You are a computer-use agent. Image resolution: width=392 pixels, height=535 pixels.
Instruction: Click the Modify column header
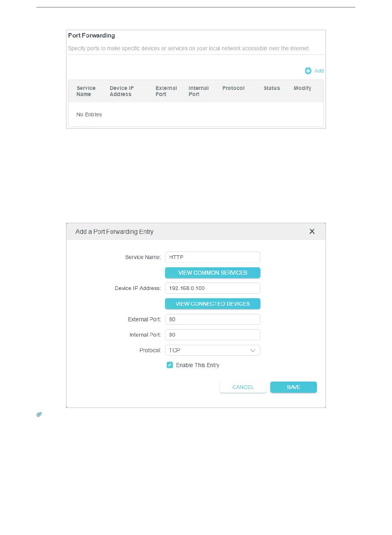(x=302, y=88)
